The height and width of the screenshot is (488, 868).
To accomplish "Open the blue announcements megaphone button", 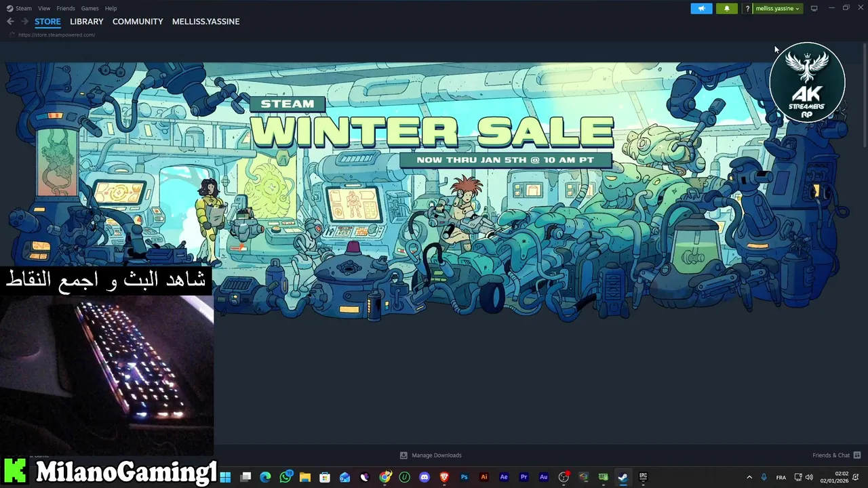I will click(x=701, y=8).
